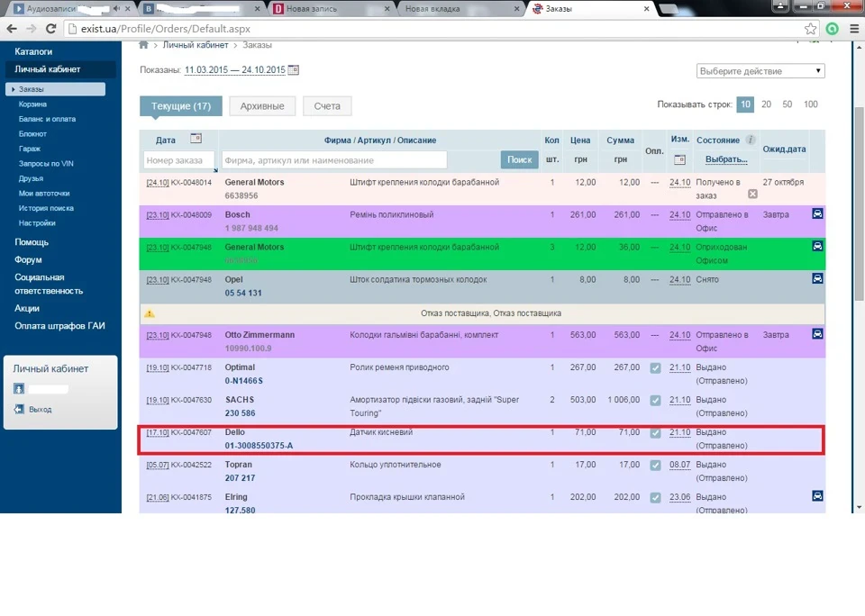Open Мои автоточки sidebar item

pyautogui.click(x=44, y=194)
